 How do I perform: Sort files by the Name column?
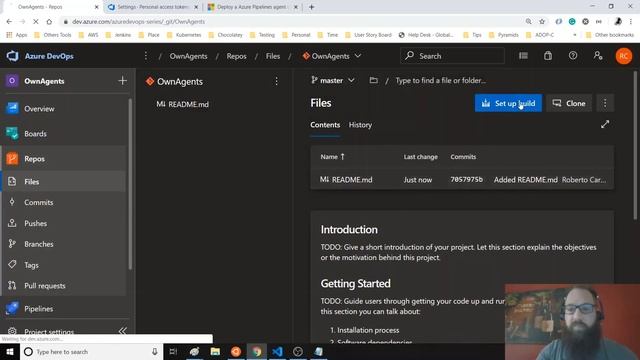pyautogui.click(x=332, y=157)
